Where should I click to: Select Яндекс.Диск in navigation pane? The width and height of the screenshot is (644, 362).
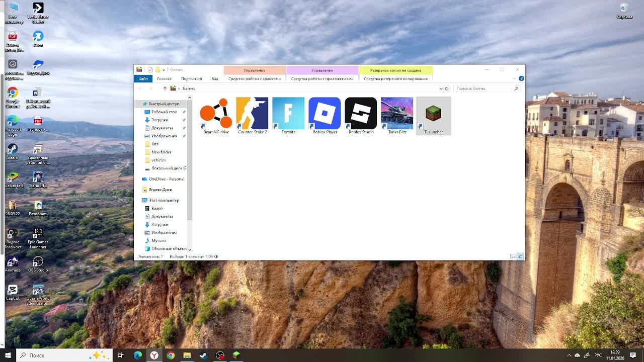click(160, 190)
